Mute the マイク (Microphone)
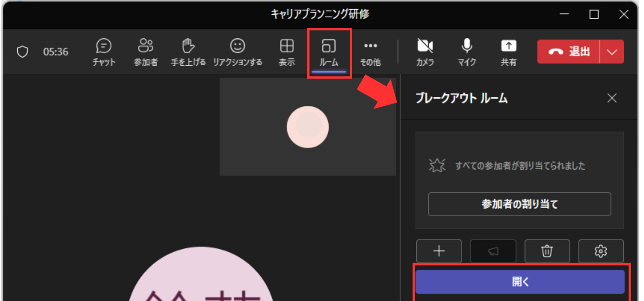This screenshot has width=644, height=301. [x=467, y=52]
